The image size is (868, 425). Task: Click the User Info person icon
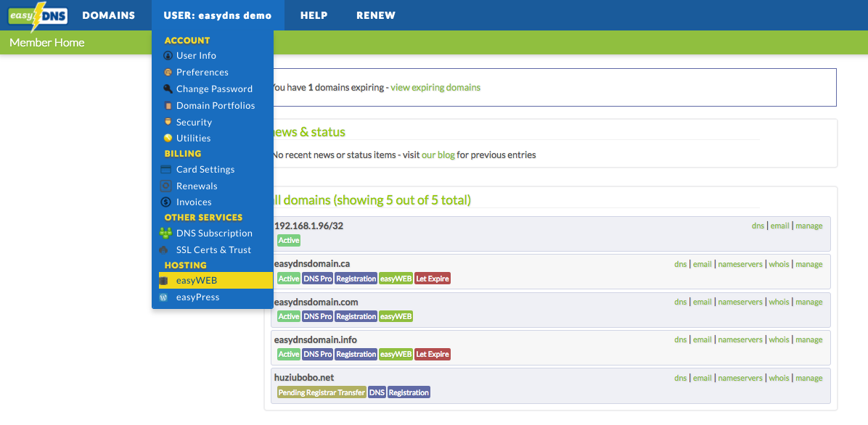[168, 56]
